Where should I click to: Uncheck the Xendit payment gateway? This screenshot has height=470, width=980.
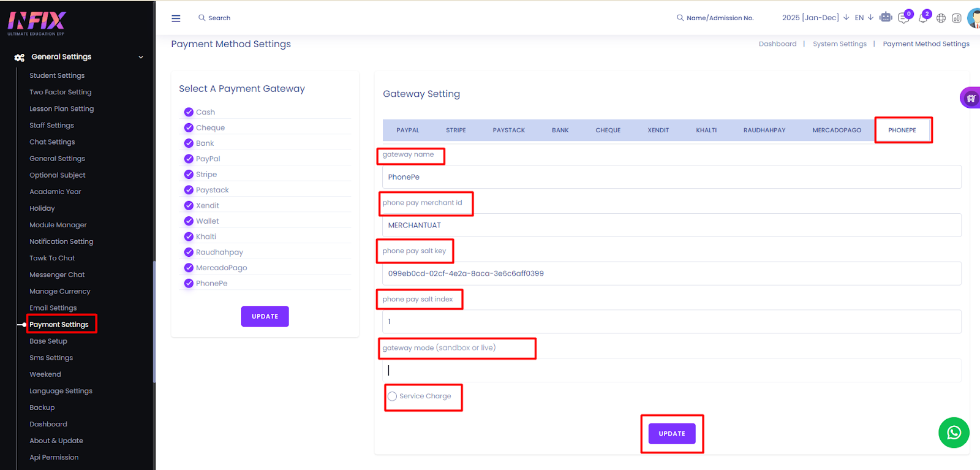coord(189,205)
